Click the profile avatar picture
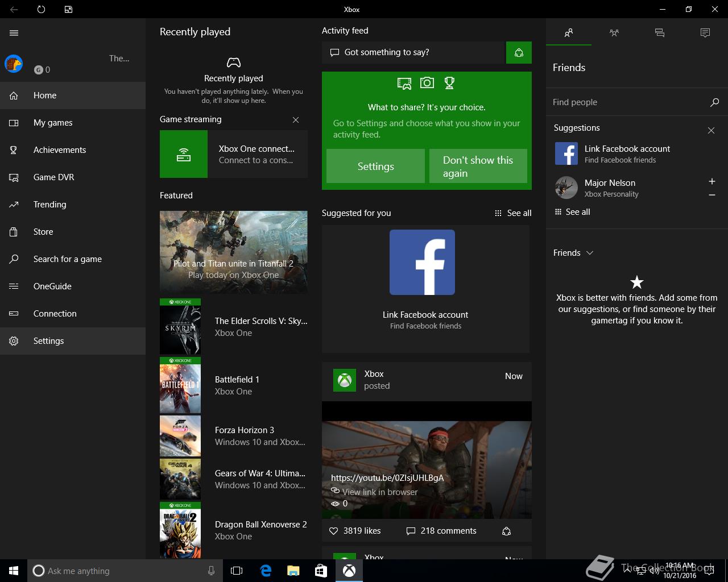 (x=14, y=64)
